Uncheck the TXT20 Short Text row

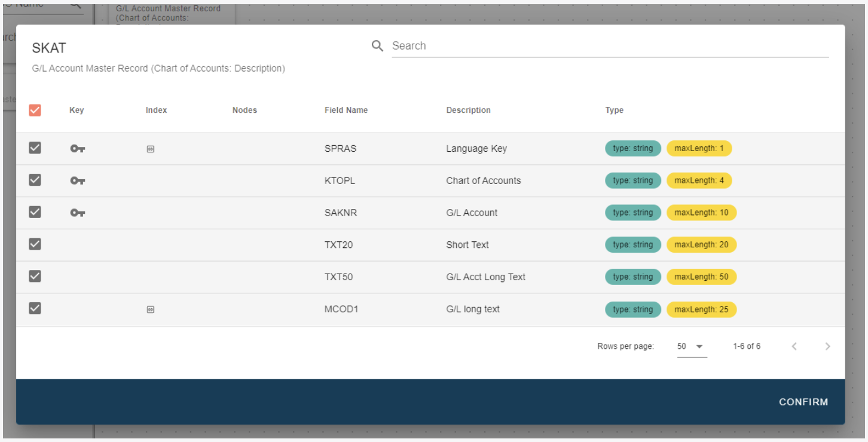tap(35, 244)
